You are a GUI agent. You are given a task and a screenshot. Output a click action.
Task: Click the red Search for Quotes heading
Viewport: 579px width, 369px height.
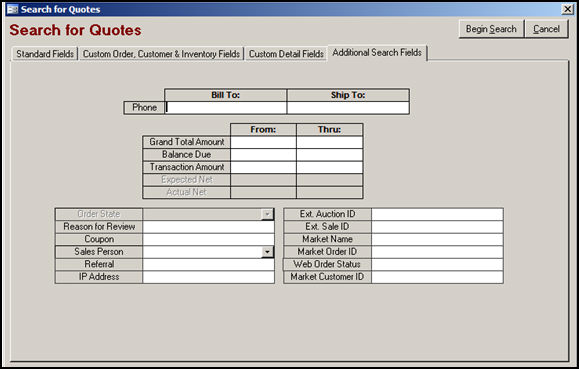pyautogui.click(x=75, y=30)
